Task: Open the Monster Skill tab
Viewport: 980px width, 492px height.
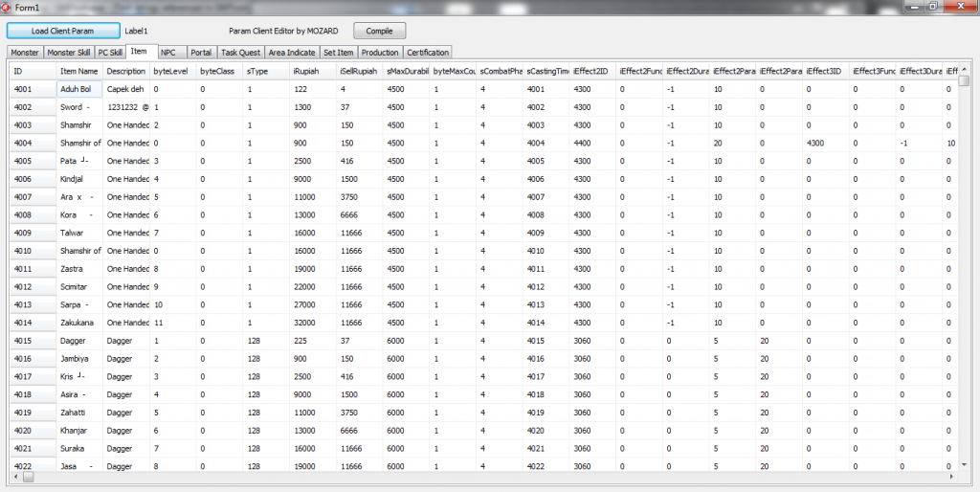Action: coord(69,53)
